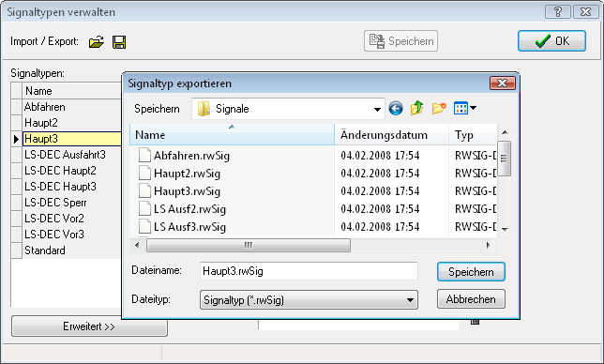Screen dimensions: 604x364
Task: Select Standard signal type
Action: pos(72,250)
